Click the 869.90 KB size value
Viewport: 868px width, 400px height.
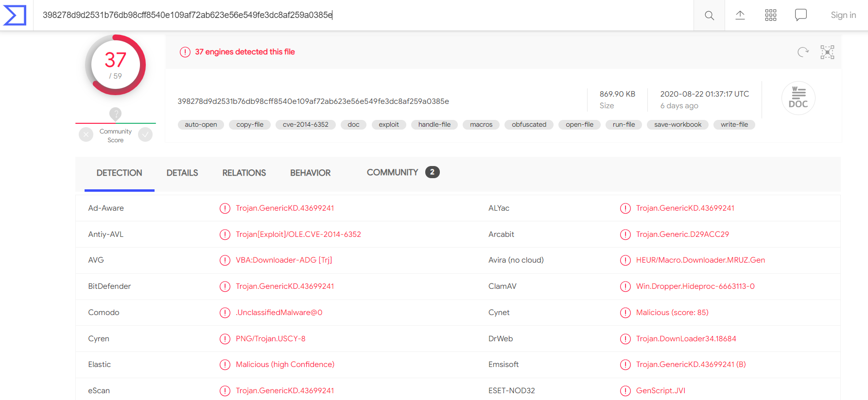pos(617,94)
